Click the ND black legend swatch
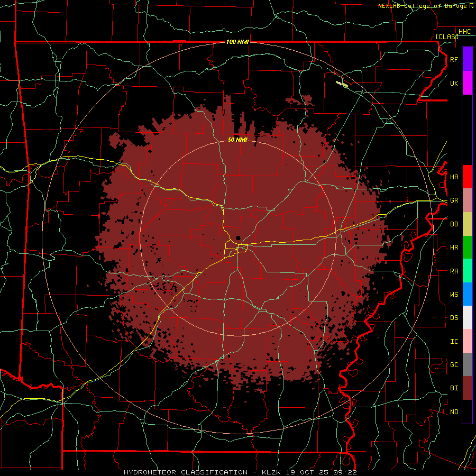 (x=467, y=411)
